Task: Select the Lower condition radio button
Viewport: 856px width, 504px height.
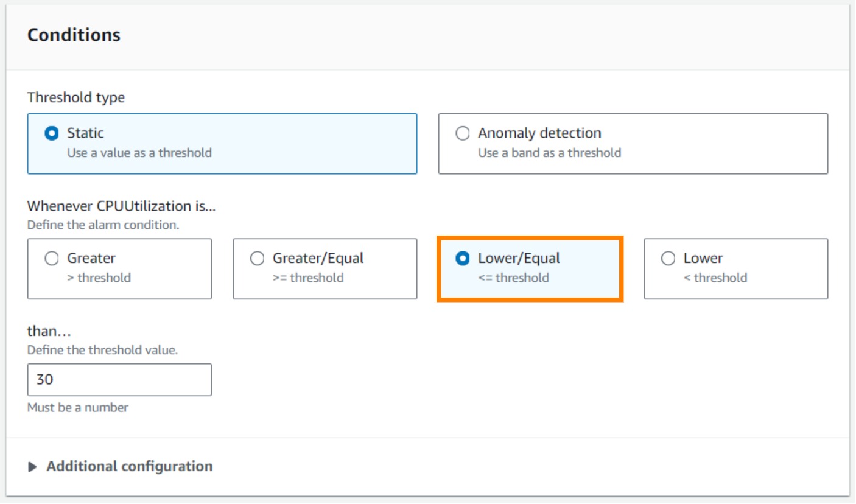Action: (668, 259)
